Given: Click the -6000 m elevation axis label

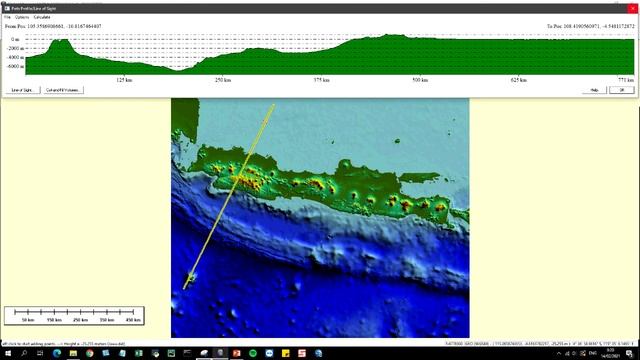Looking at the screenshot, I should [x=16, y=66].
